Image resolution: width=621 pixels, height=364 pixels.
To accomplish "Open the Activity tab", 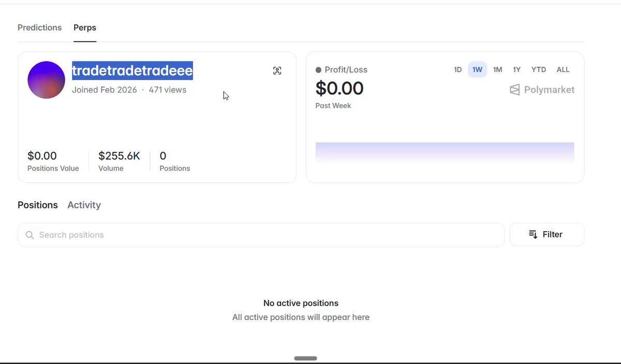I will [x=84, y=205].
